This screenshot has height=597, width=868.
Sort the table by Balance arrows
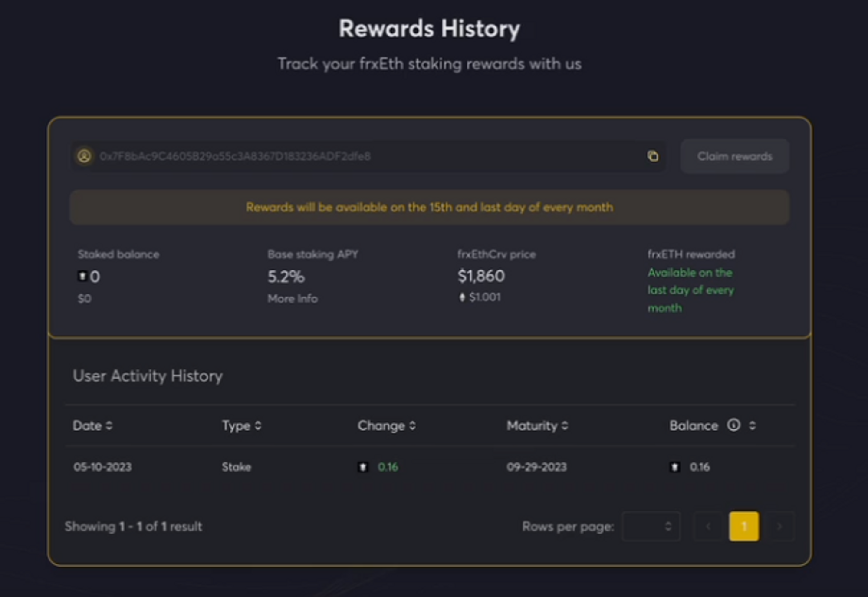(x=752, y=425)
